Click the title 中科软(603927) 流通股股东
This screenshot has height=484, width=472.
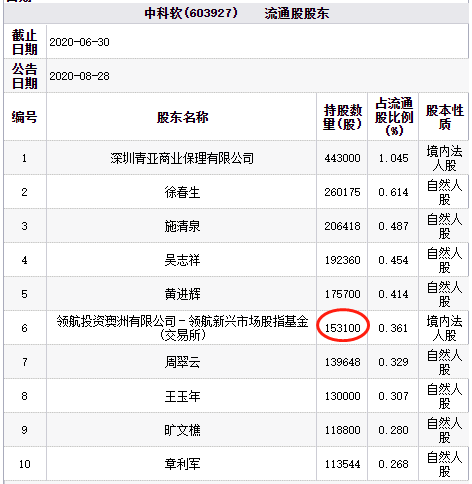tap(237, 13)
